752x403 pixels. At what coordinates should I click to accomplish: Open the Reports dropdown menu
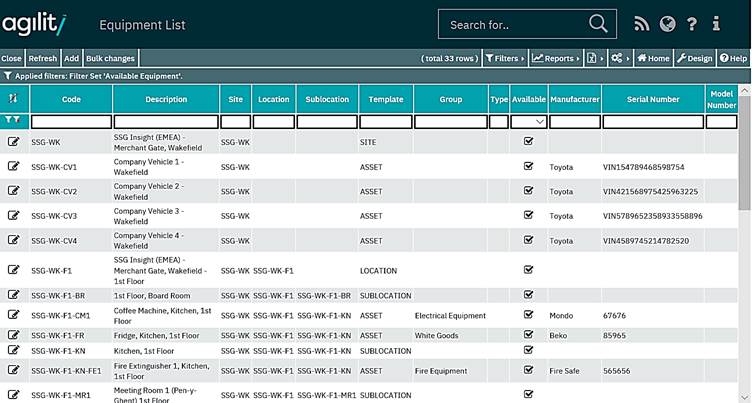[x=555, y=59]
